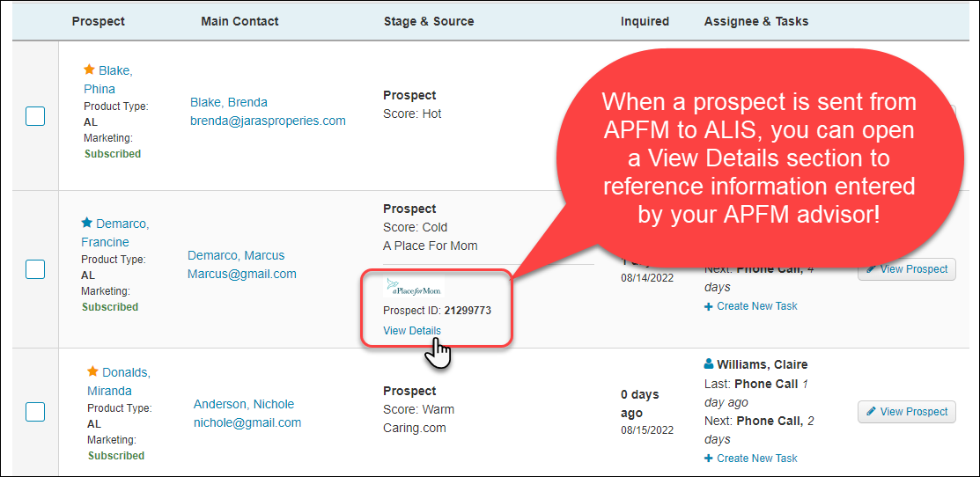The image size is (980, 477).
Task: Click the orange star beside Donalds, Miranda
Action: pos(92,371)
